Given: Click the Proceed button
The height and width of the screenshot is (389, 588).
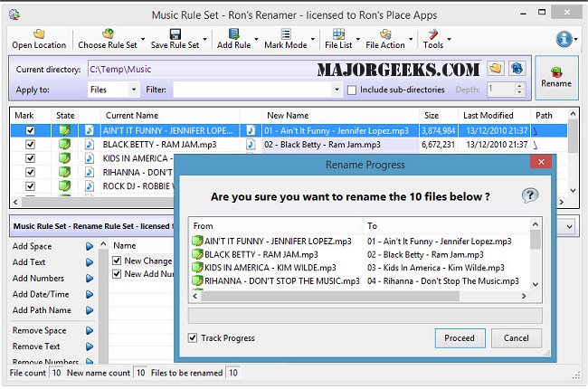Looking at the screenshot, I should pos(460,338).
